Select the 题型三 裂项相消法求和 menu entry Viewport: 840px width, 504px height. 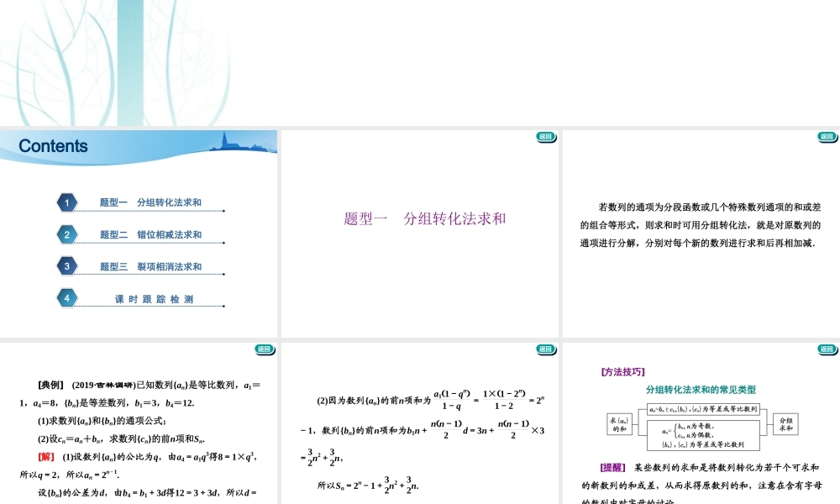point(151,265)
